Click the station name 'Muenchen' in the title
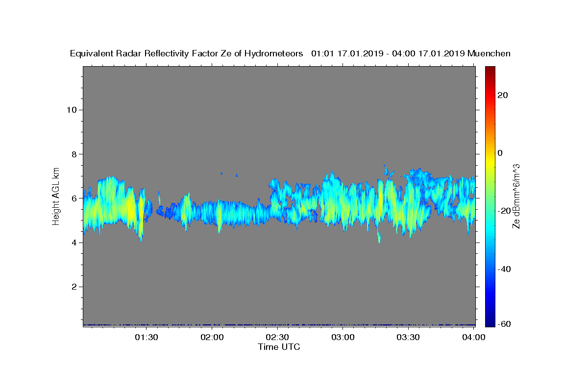Screen dimensions: 588x392 coord(490,53)
